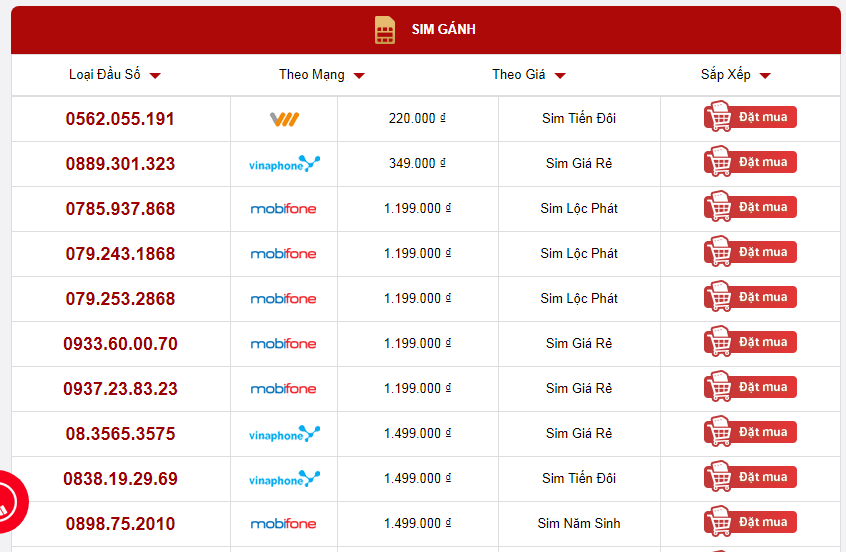Open phone number 0562.055.191
Screen dimensions: 846x552
(120, 119)
